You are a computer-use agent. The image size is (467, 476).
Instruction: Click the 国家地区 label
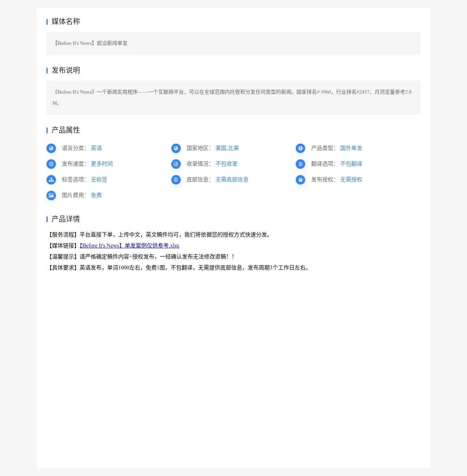point(199,148)
